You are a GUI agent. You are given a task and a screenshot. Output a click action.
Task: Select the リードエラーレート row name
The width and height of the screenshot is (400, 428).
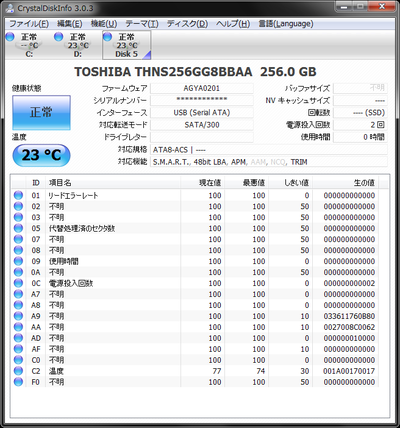pos(73,195)
